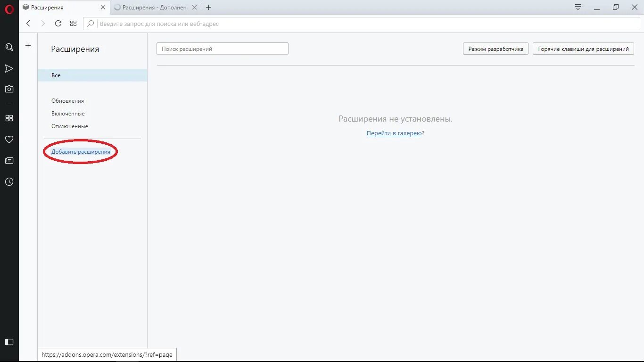The height and width of the screenshot is (362, 644).
Task: Click the plus icon beside the sidebar
Action: (x=28, y=46)
